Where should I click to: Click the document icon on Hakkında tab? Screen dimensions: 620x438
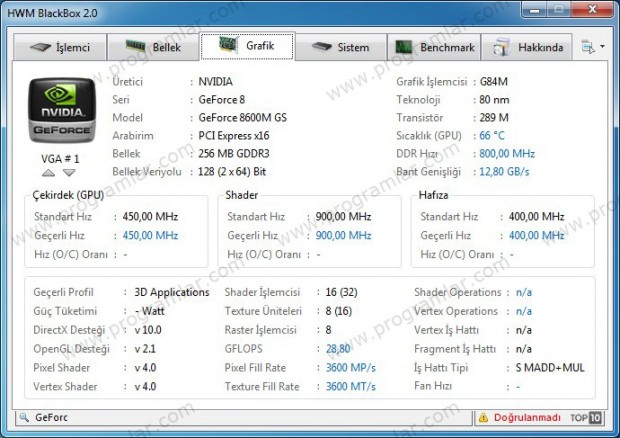point(501,47)
